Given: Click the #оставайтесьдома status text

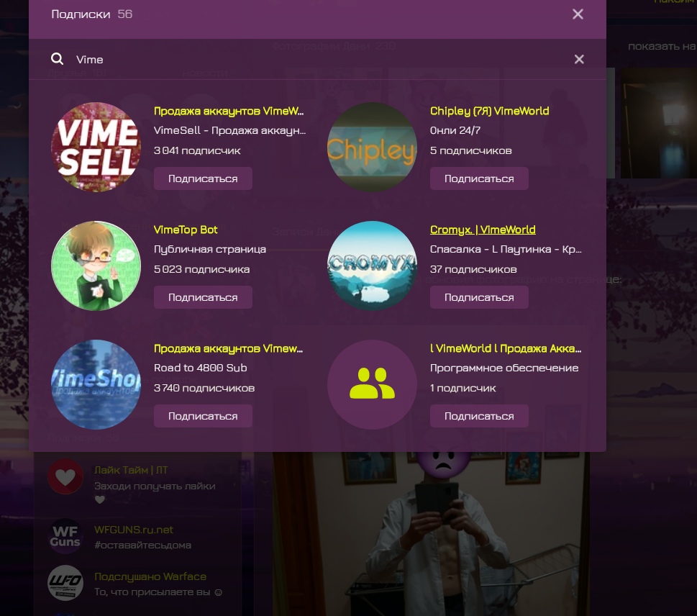Looking at the screenshot, I should coord(142,545).
